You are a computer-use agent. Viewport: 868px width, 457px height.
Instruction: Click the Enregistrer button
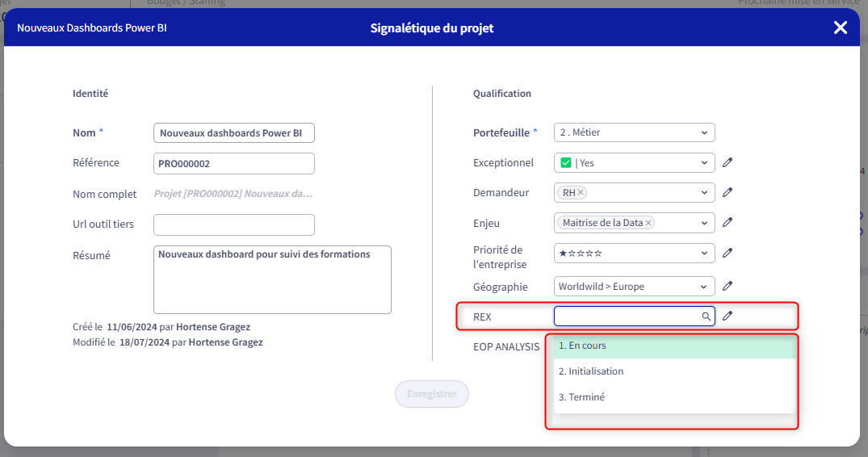pos(432,394)
